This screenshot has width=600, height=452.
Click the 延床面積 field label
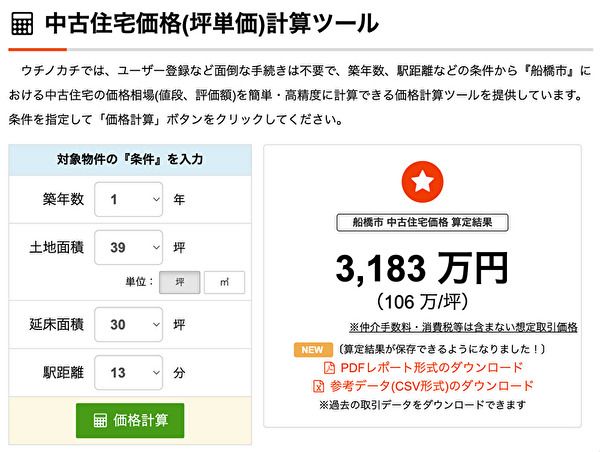point(57,325)
